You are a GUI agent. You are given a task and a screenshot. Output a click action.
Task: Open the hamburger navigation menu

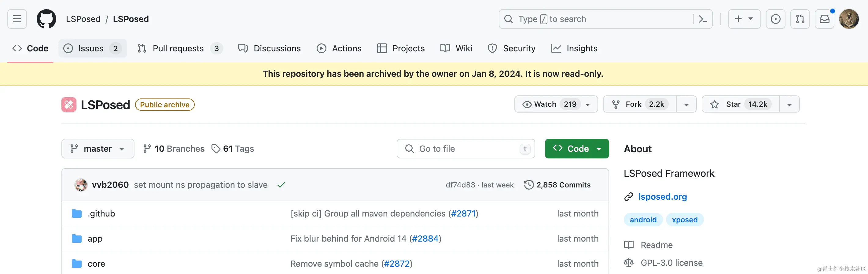click(x=17, y=19)
